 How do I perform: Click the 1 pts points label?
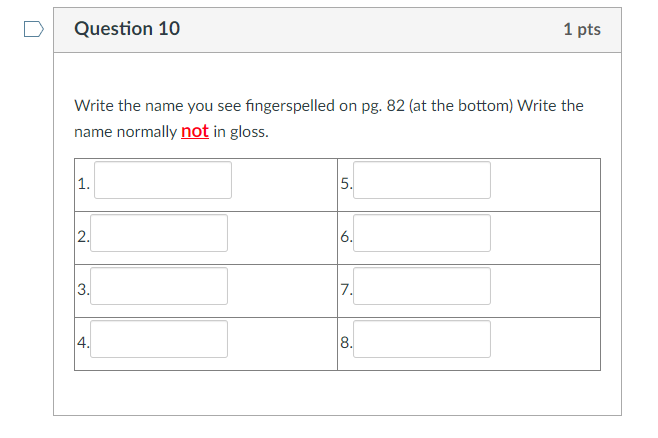click(581, 29)
